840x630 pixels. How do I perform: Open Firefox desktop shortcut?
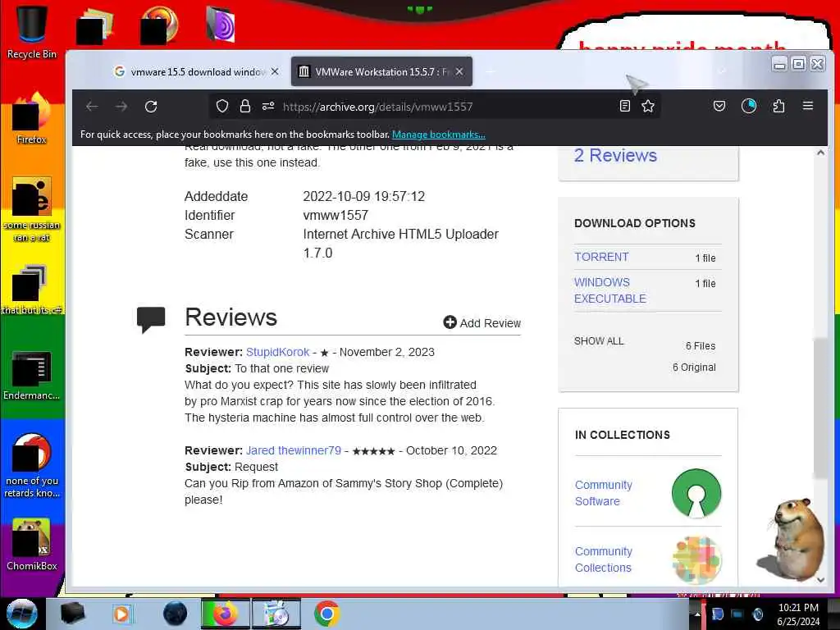pyautogui.click(x=32, y=119)
